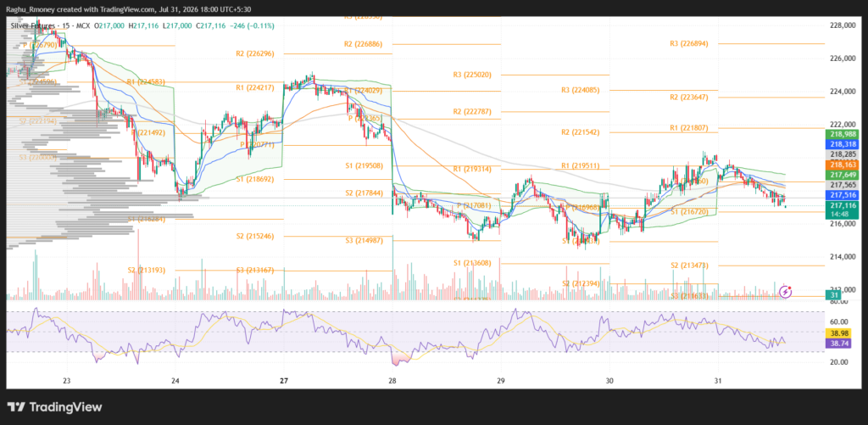Click the date 30 on time axis
The image size is (868, 425).
click(x=609, y=381)
